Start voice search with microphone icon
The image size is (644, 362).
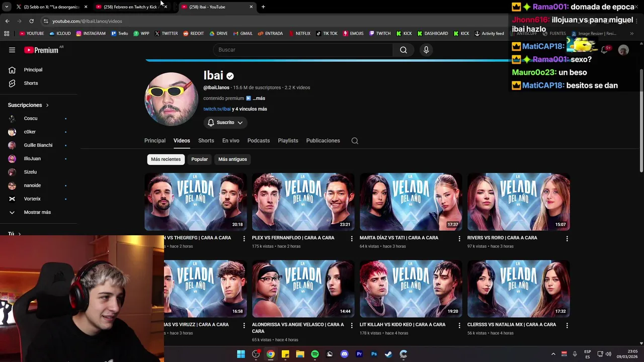pyautogui.click(x=426, y=50)
